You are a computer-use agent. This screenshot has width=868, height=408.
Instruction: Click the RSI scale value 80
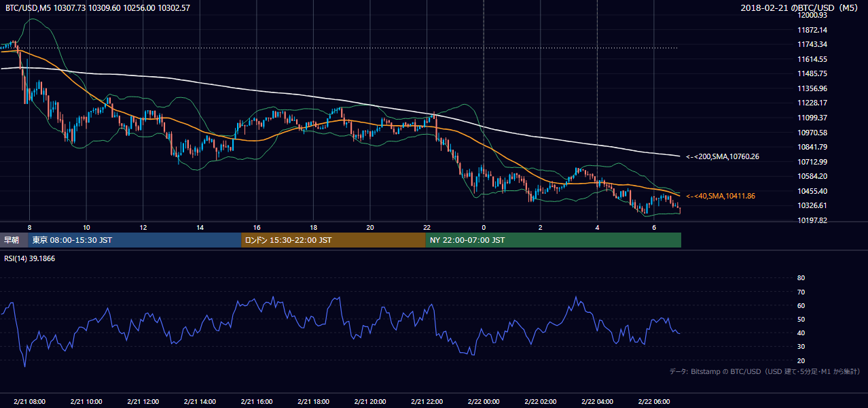pyautogui.click(x=801, y=278)
